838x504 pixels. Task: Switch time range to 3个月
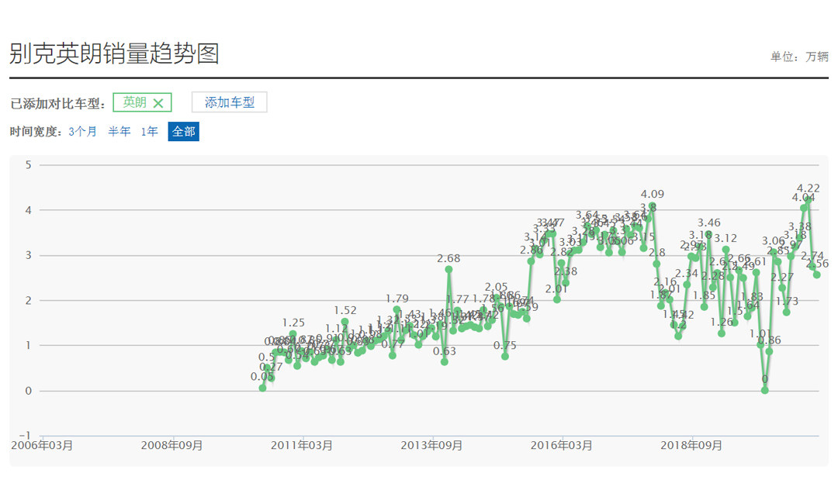tap(83, 132)
